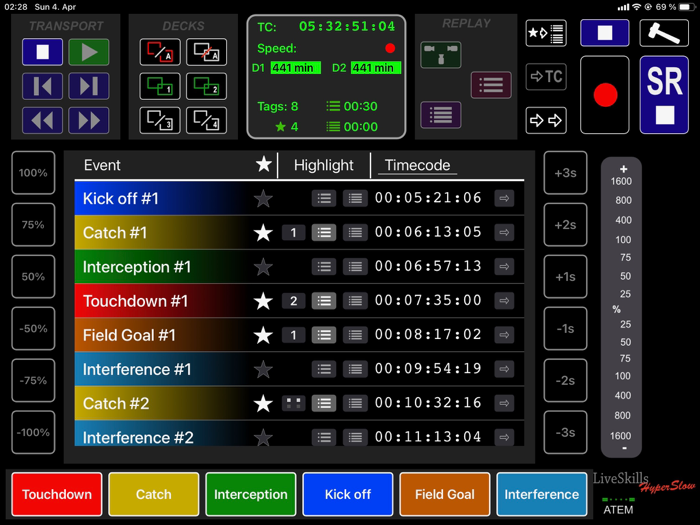The height and width of the screenshot is (525, 700).
Task: Open the maroon replay playlist icon
Action: (491, 85)
